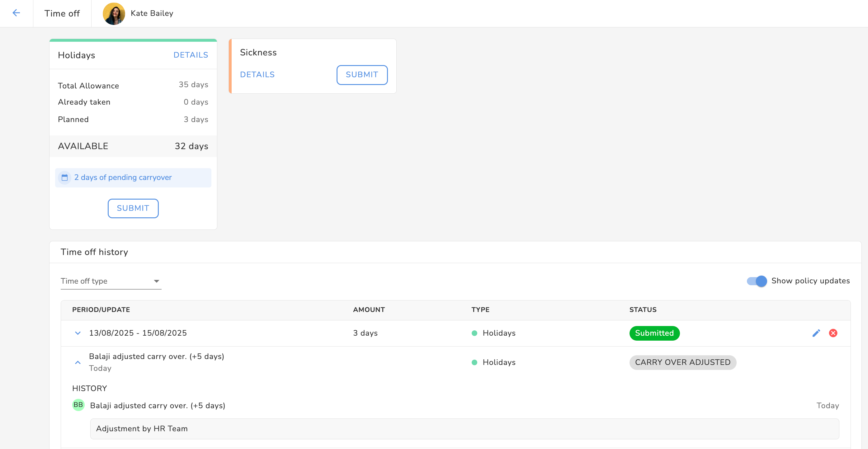This screenshot has height=449, width=868.
Task: Open Sickness DETAILS link
Action: coord(257,74)
